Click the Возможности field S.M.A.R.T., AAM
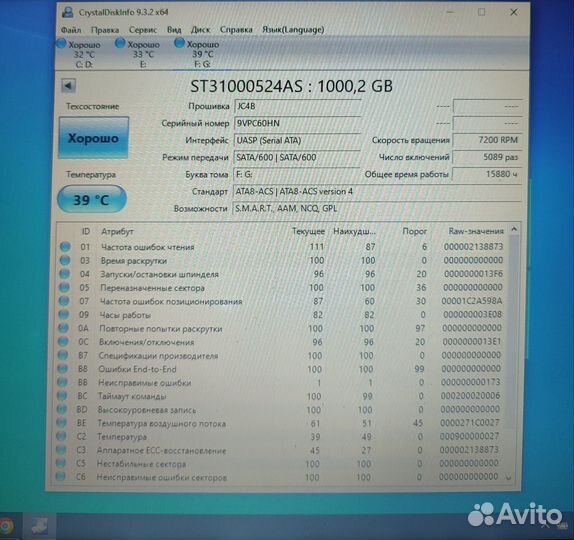 [377, 209]
